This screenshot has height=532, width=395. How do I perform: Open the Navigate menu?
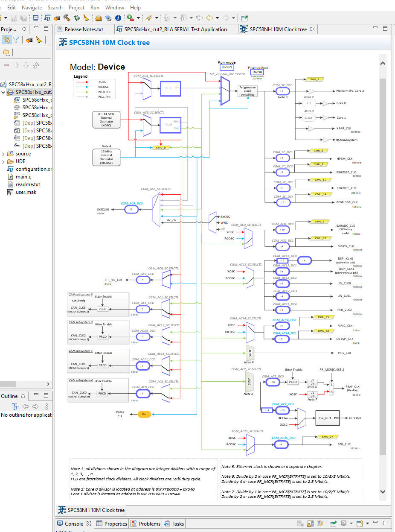32,8
